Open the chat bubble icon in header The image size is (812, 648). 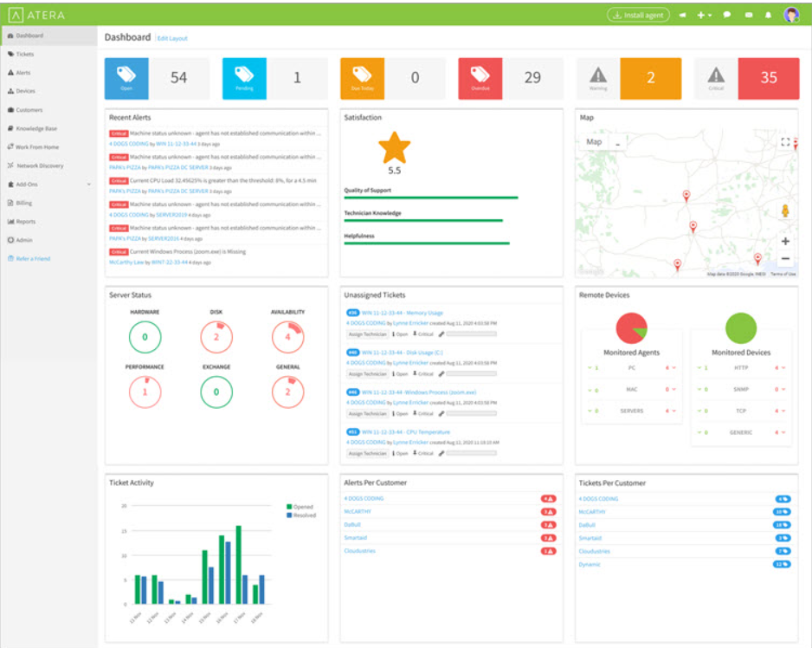click(727, 15)
